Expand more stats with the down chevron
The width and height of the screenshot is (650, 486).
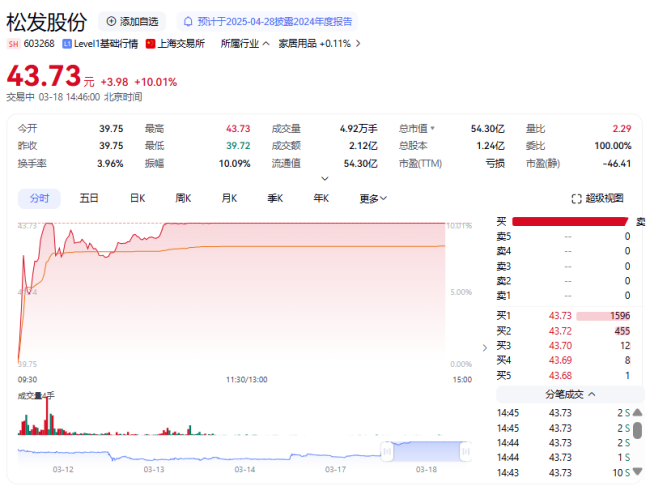click(325, 179)
